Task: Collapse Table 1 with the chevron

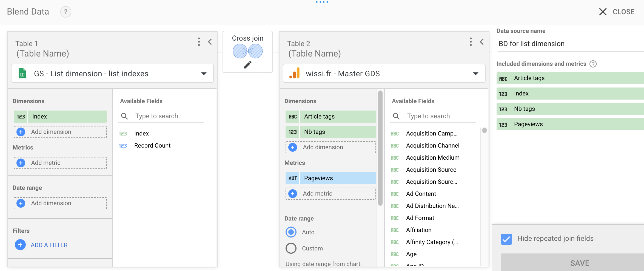Action: [210, 42]
